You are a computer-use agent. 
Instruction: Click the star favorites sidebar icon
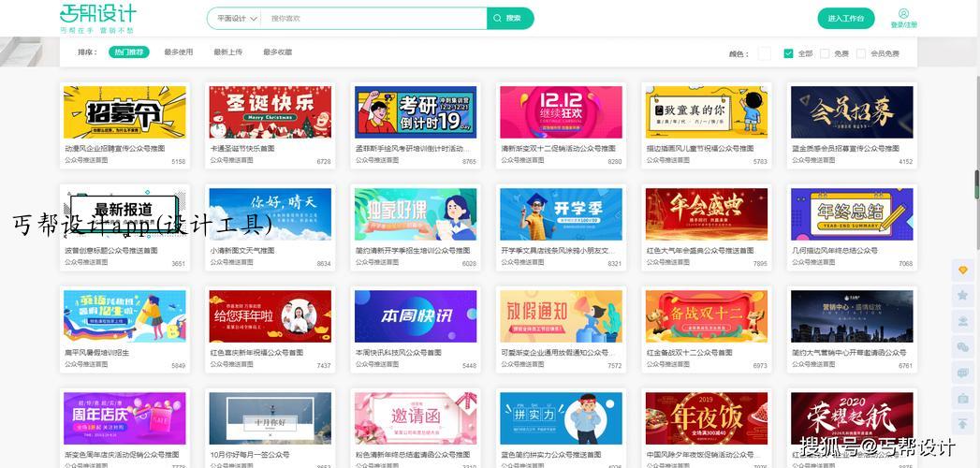tap(962, 296)
